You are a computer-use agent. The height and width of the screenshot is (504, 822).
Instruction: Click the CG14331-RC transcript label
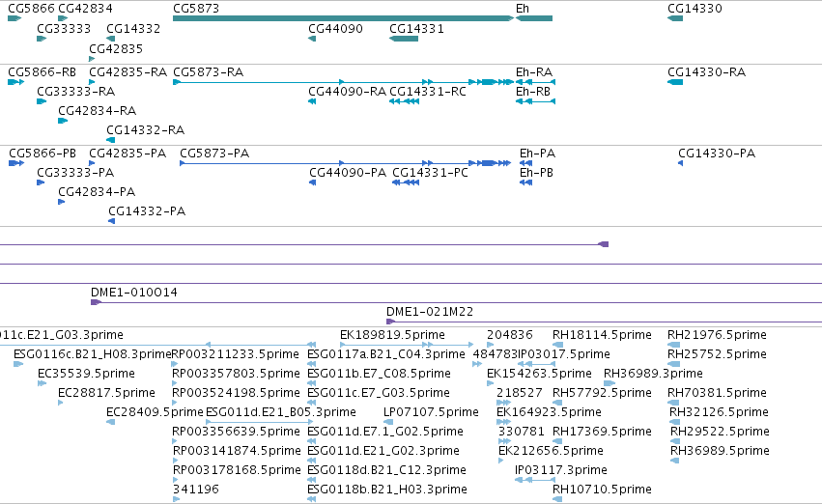point(428,91)
